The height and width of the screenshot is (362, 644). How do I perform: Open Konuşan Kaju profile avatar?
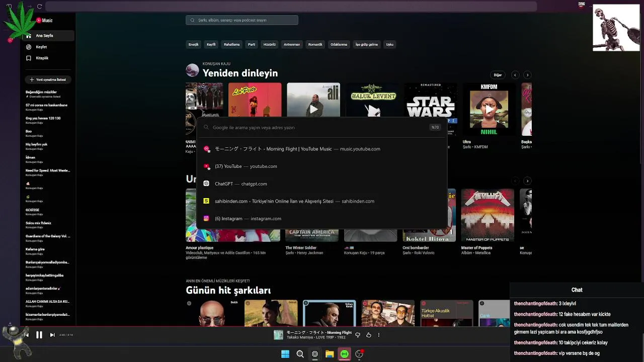click(192, 70)
